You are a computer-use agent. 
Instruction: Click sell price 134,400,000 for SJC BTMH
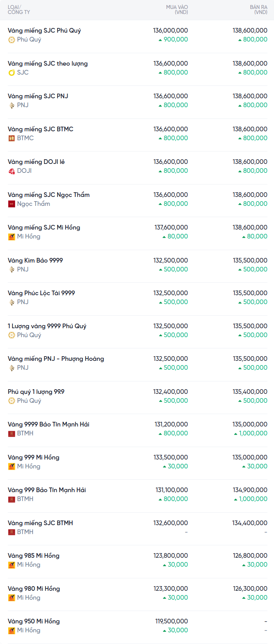[250, 523]
